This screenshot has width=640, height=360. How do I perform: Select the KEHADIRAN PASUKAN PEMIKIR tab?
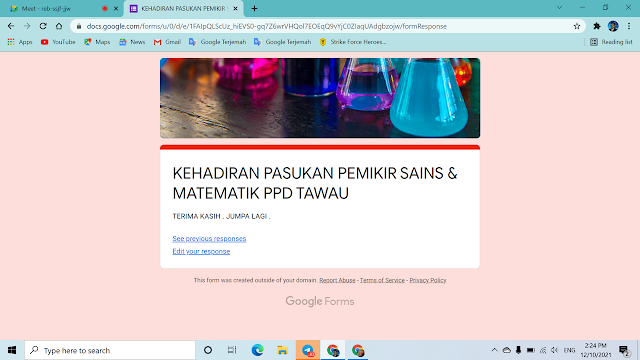(x=184, y=9)
